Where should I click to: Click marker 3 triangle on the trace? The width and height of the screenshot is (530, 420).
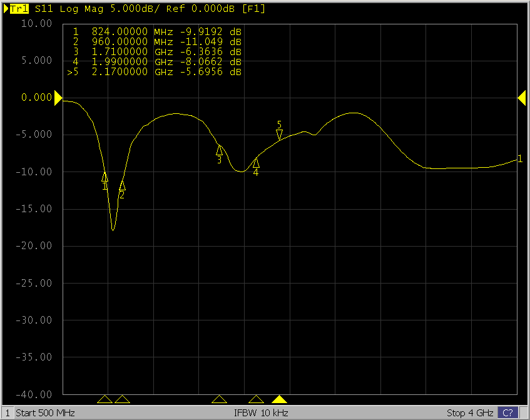tap(220, 150)
